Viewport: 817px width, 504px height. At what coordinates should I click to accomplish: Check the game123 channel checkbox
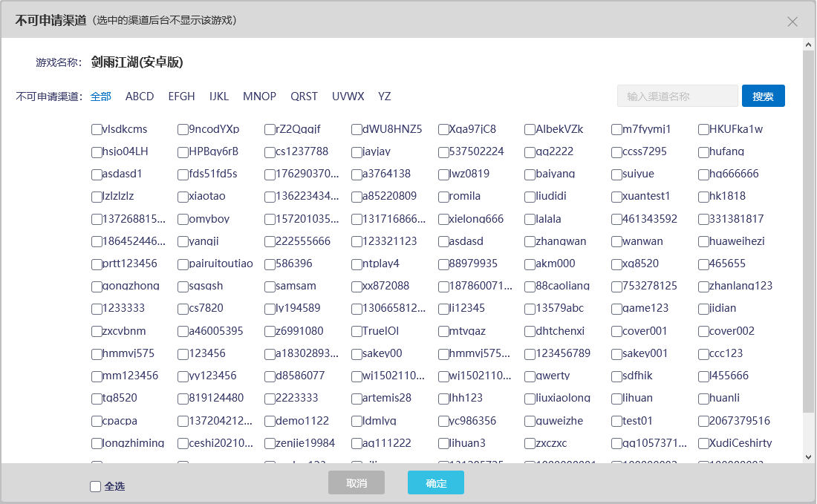(616, 310)
